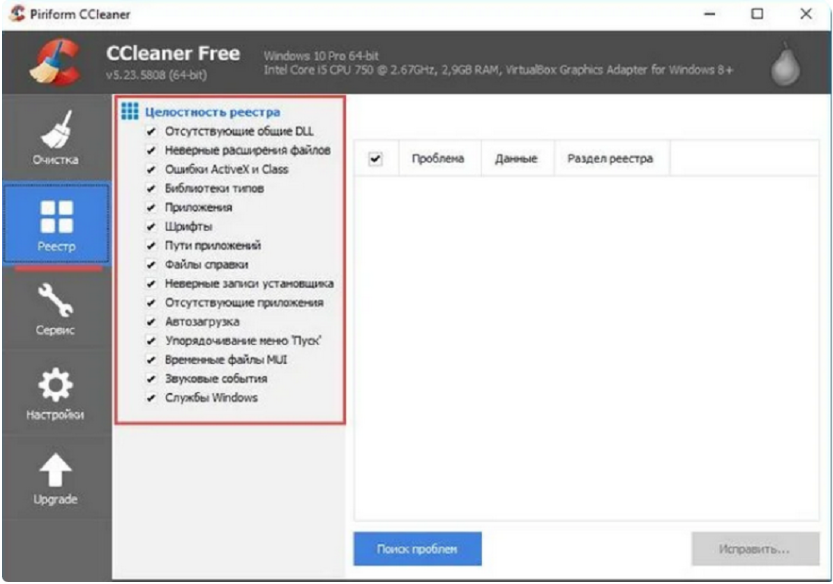
Task: Toggle the Автозагрузка checkbox
Action: coord(151,322)
